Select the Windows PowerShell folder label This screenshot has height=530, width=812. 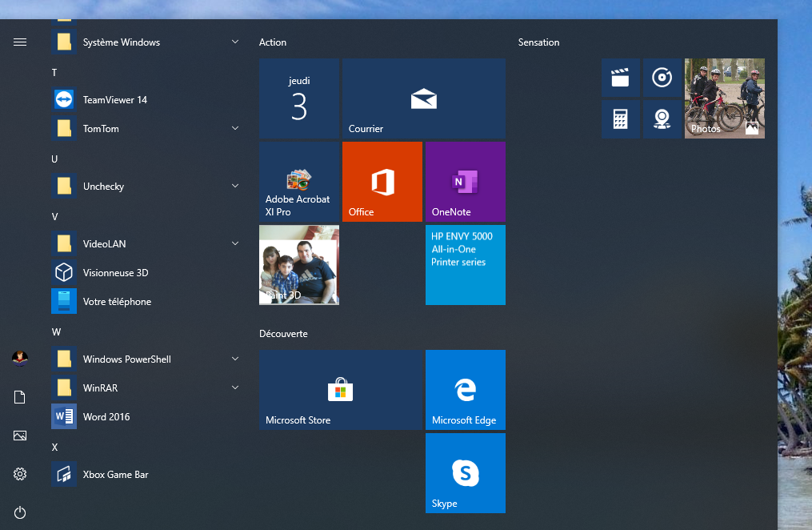127,359
